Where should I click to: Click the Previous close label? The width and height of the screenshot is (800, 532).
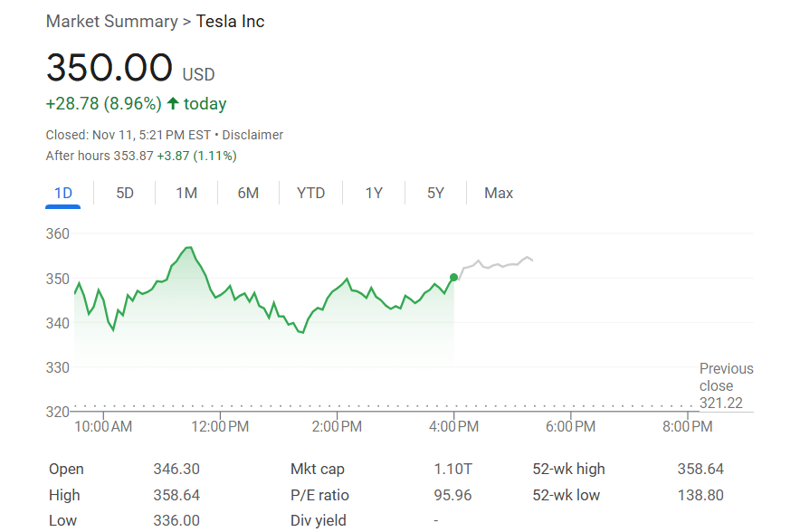tap(726, 377)
